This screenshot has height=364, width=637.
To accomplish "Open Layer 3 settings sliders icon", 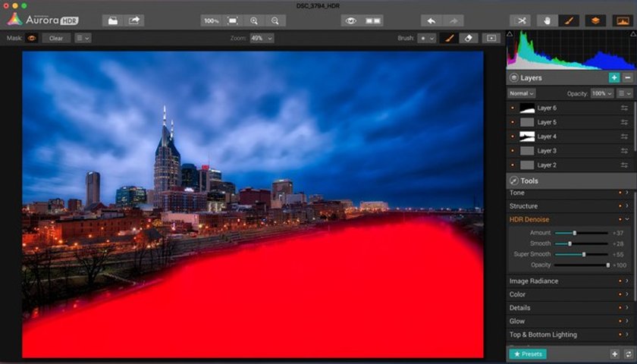I will 624,151.
